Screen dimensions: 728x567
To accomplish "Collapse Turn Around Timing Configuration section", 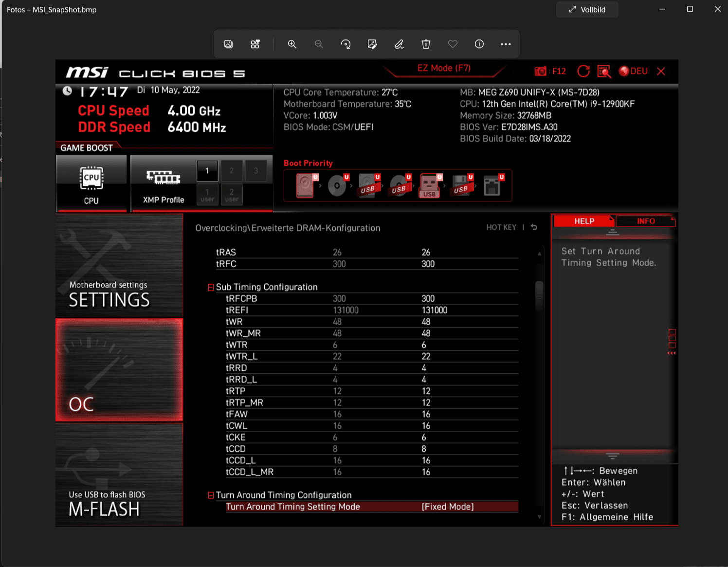I will pyautogui.click(x=211, y=495).
